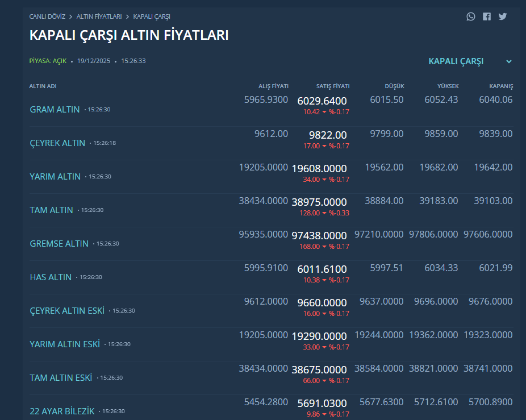Open 22 Ayar Bilezik details

[x=62, y=411]
